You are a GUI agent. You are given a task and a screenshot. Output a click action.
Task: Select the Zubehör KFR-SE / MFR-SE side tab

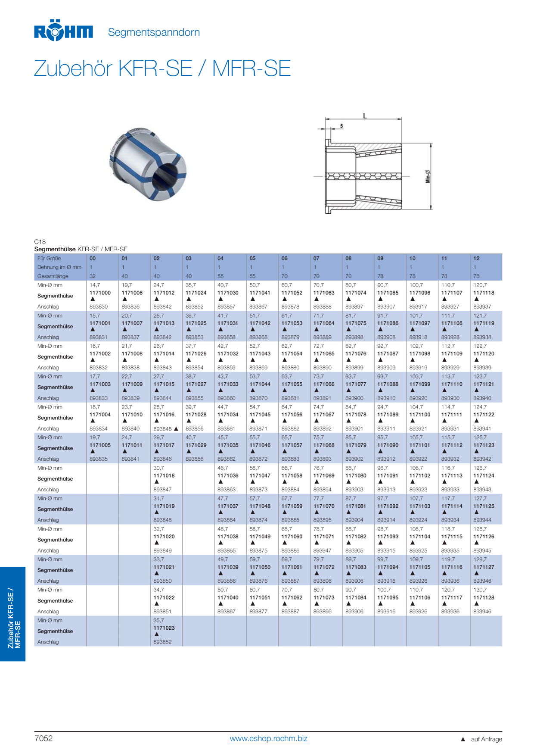13,614
